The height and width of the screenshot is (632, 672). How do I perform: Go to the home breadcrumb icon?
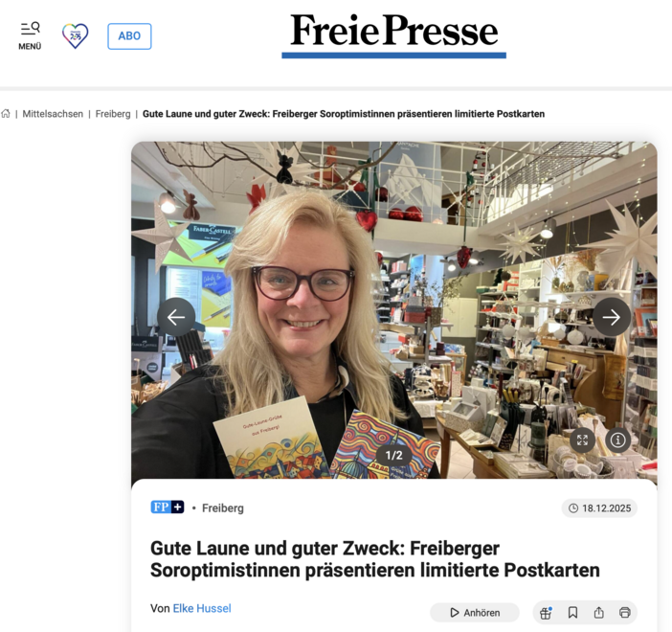6,114
